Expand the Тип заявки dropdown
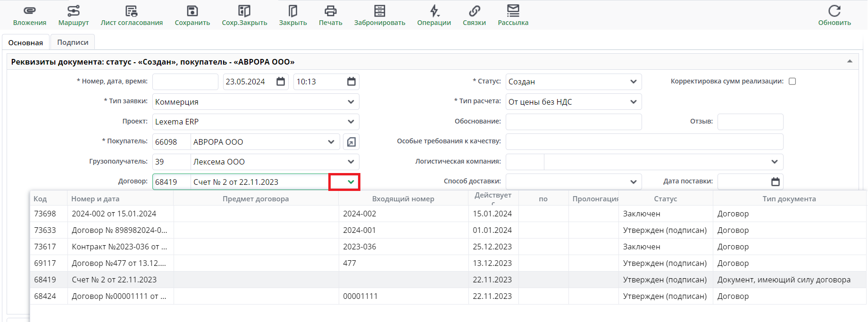 (351, 102)
